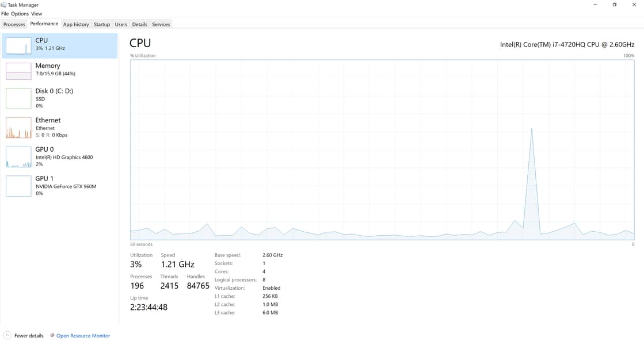
Task: Switch to the Processes tab
Action: tap(14, 24)
